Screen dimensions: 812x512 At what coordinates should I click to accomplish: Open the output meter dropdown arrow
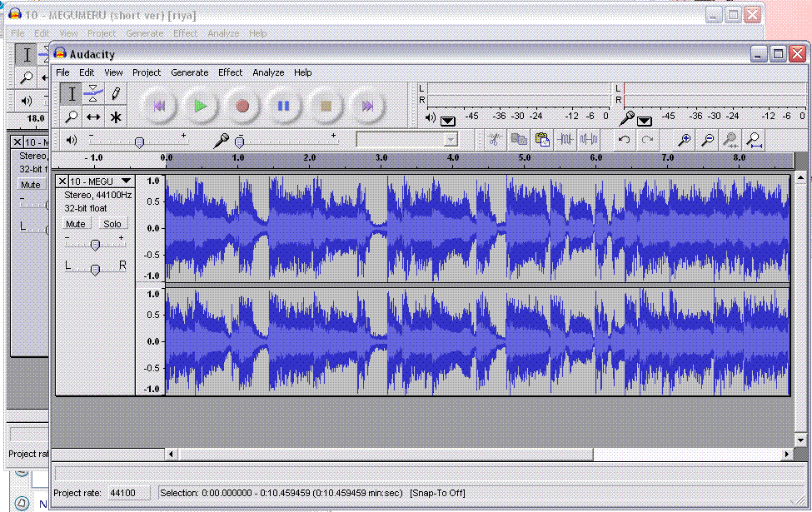click(x=448, y=120)
